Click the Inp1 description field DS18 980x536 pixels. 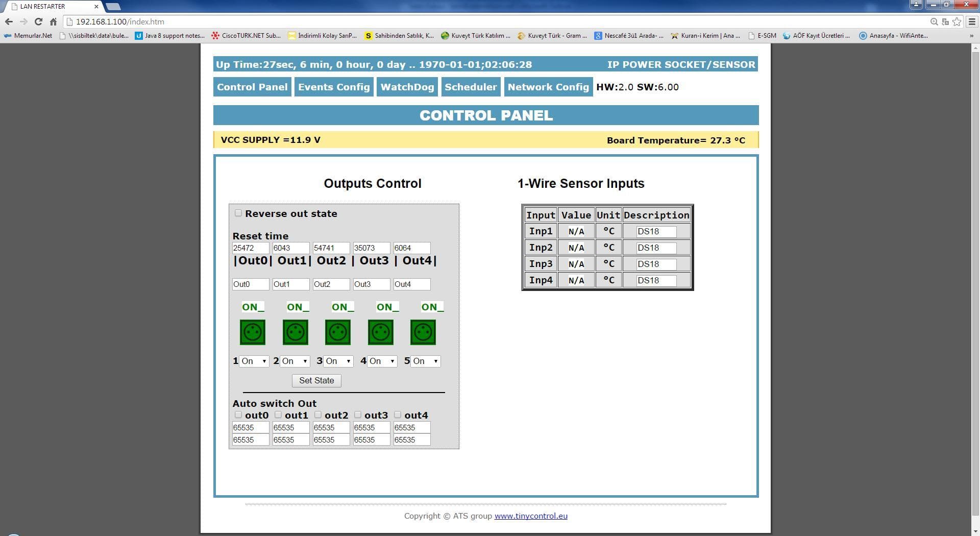(x=656, y=231)
